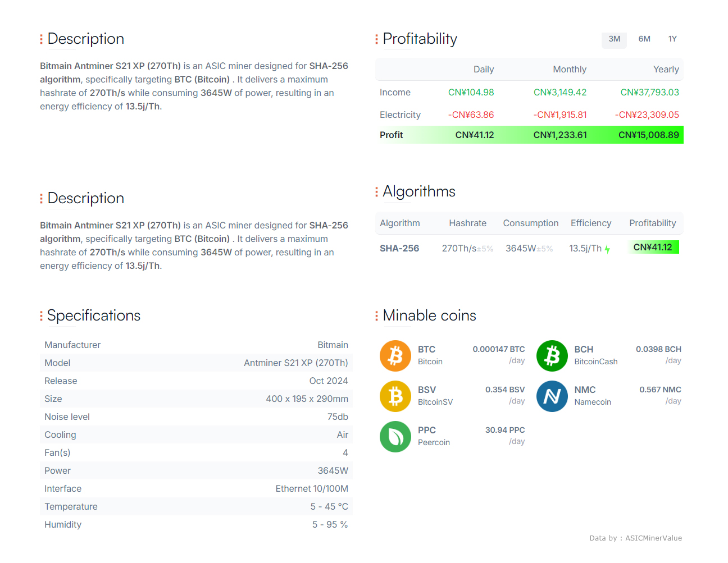Click the SHA-256 algorithm row name

[399, 248]
